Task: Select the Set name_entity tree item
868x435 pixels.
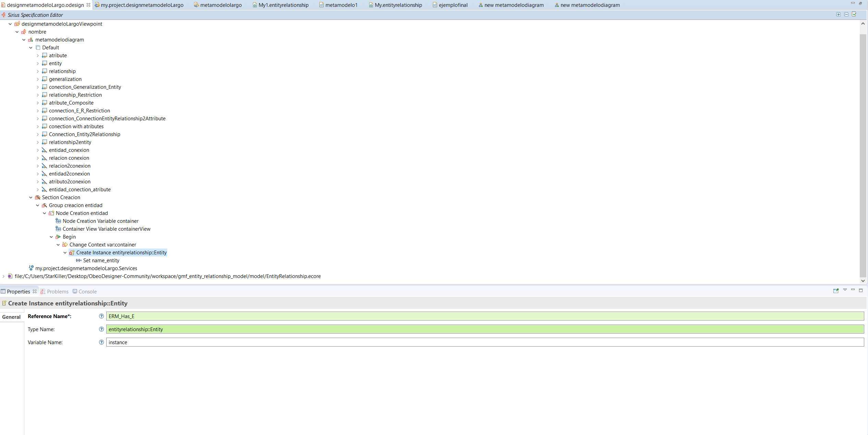Action: tap(101, 261)
